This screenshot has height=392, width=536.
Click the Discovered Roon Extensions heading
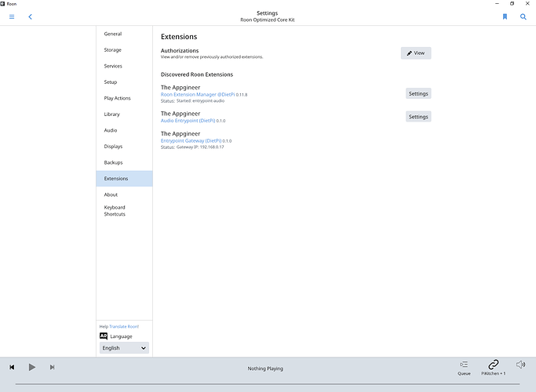pyautogui.click(x=197, y=74)
